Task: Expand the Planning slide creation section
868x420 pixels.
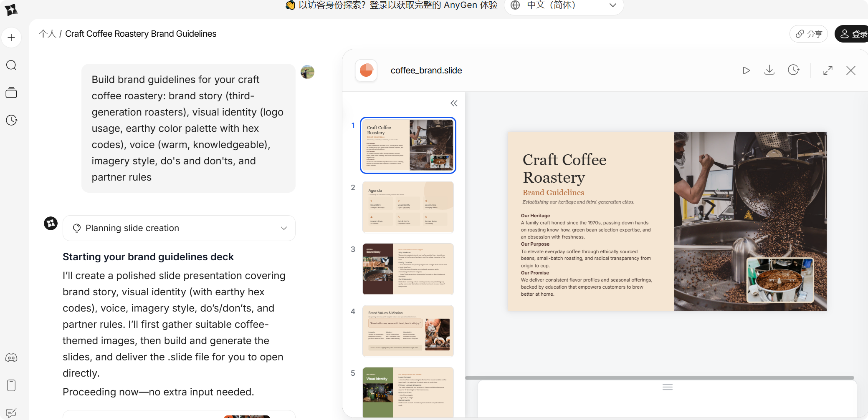Action: point(283,228)
